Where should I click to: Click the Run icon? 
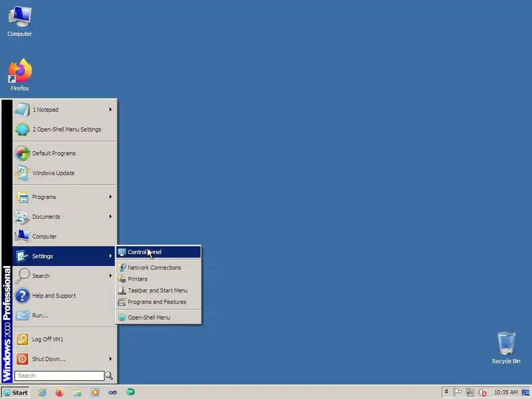pyautogui.click(x=22, y=315)
